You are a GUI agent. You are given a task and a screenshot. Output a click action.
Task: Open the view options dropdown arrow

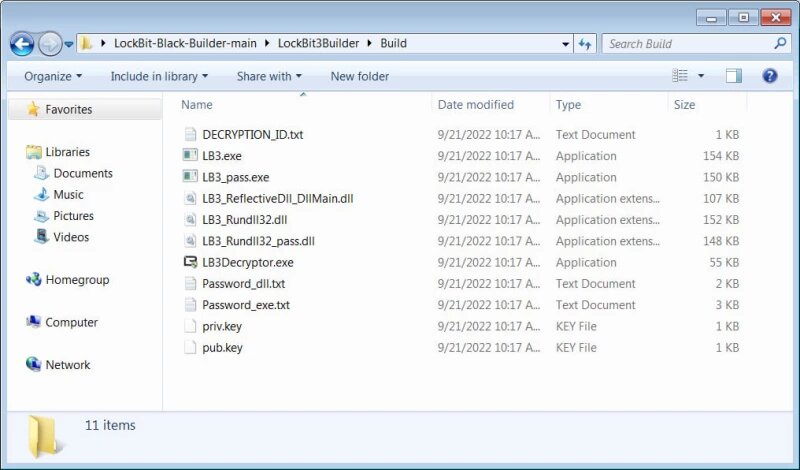(701, 76)
